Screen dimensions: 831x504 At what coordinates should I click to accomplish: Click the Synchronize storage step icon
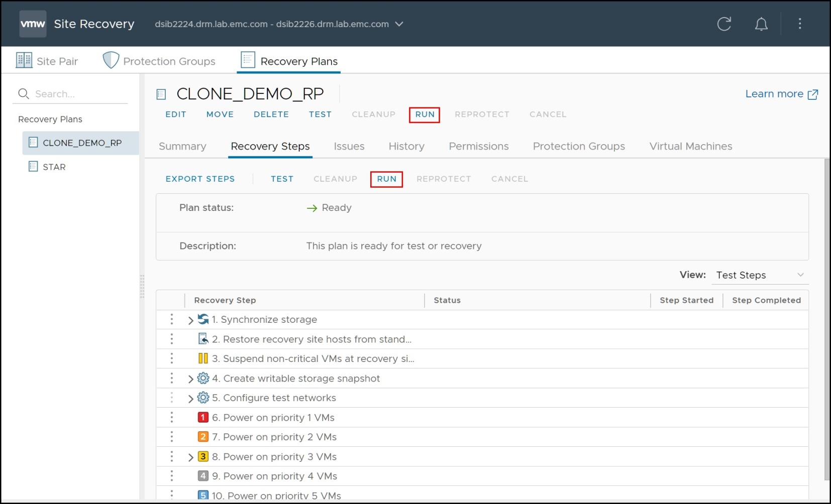pos(203,319)
